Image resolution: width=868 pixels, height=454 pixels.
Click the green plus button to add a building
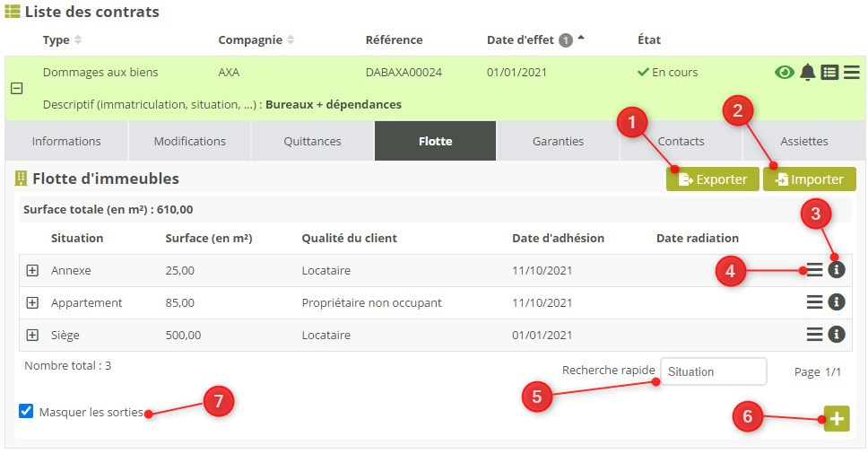click(837, 419)
